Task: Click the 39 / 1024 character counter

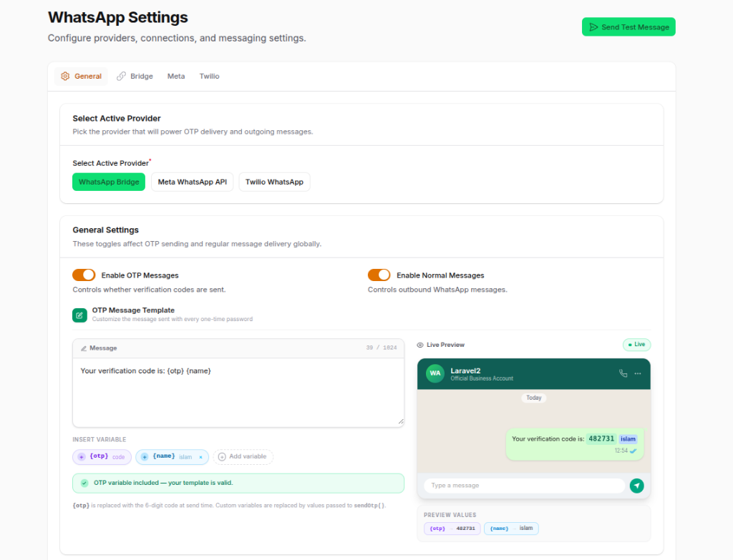Action: coord(382,348)
